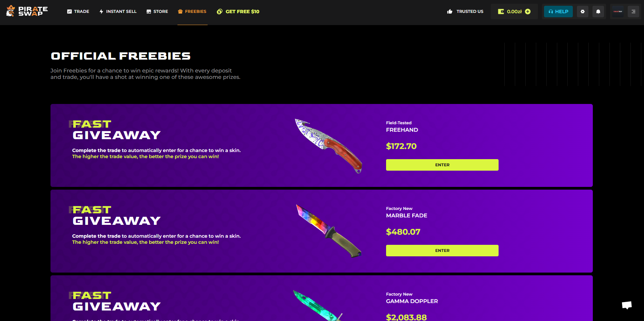Click the green plus to add balance
Image resolution: width=644 pixels, height=321 pixels.
click(528, 12)
